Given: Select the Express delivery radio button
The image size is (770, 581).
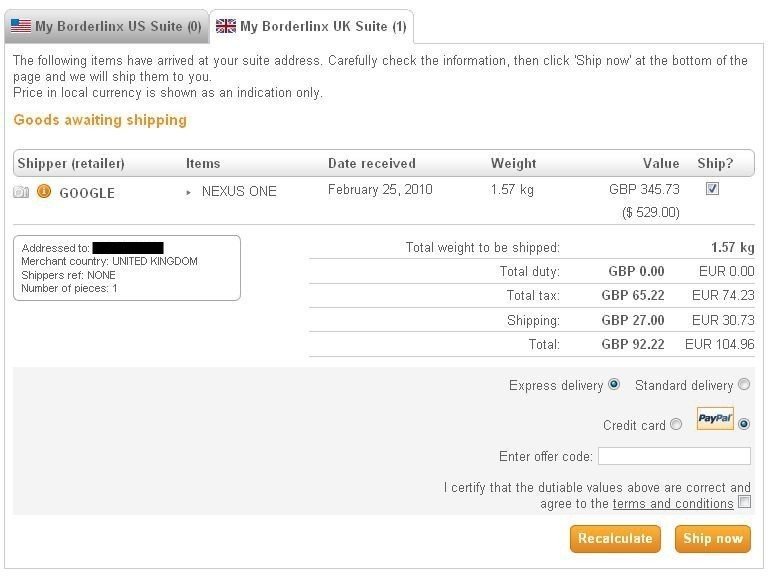Looking at the screenshot, I should [614, 384].
